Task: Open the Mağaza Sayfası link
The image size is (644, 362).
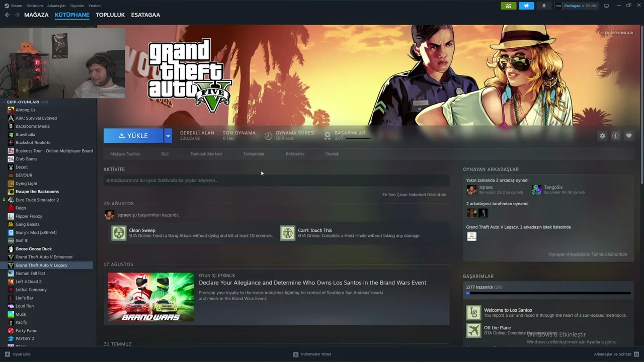Action: click(125, 154)
